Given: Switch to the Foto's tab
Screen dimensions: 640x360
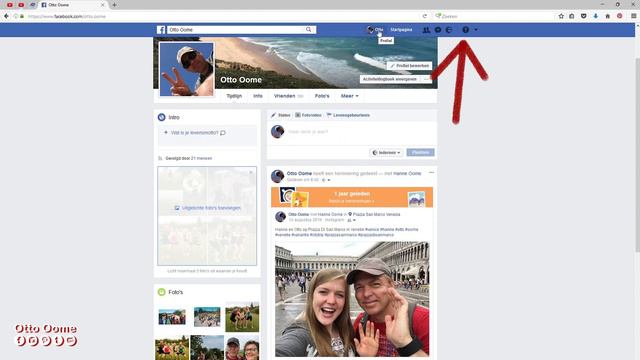Looking at the screenshot, I should (322, 96).
